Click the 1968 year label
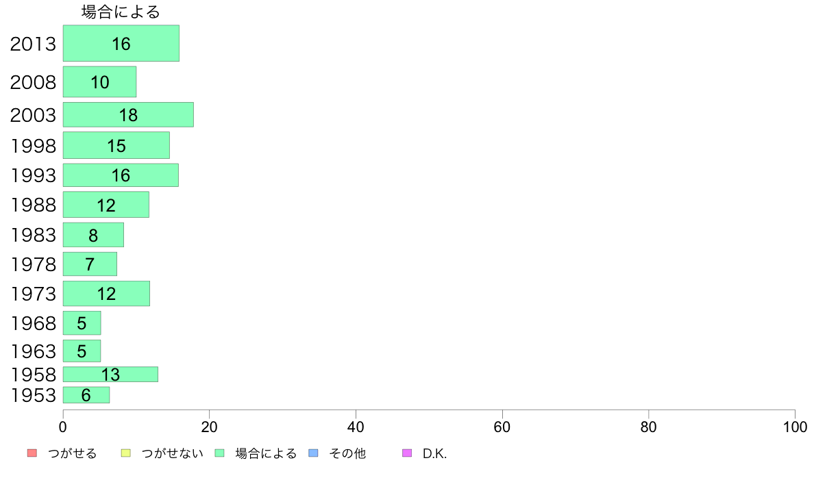The height and width of the screenshot is (504, 814). click(33, 323)
